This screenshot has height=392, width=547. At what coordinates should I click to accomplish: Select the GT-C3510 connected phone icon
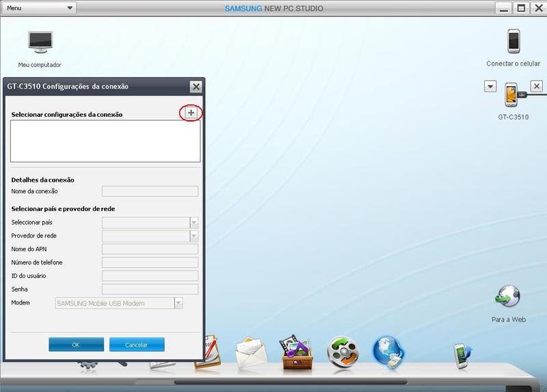click(x=511, y=94)
